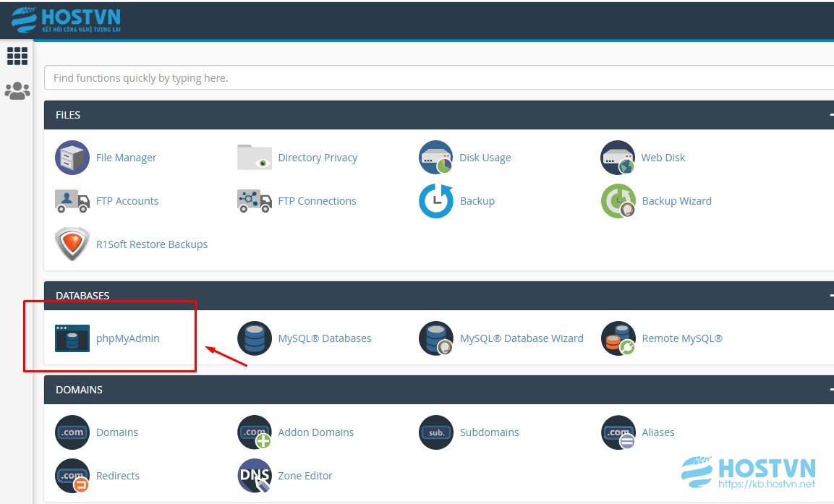Click the Aliases .com icon
Viewport: 834px width, 504px height.
pyautogui.click(x=618, y=432)
